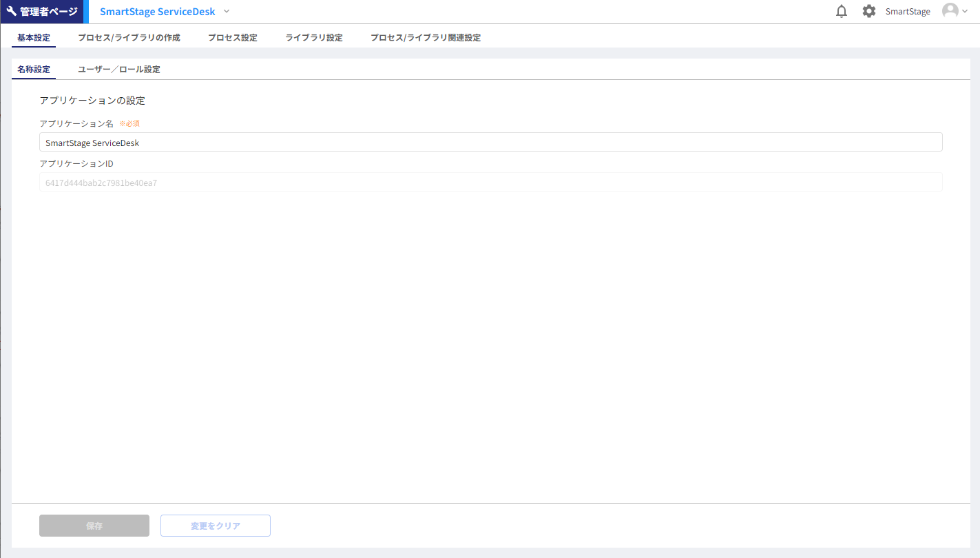Click the 変更をクリア button
This screenshot has height=558, width=980.
(216, 526)
